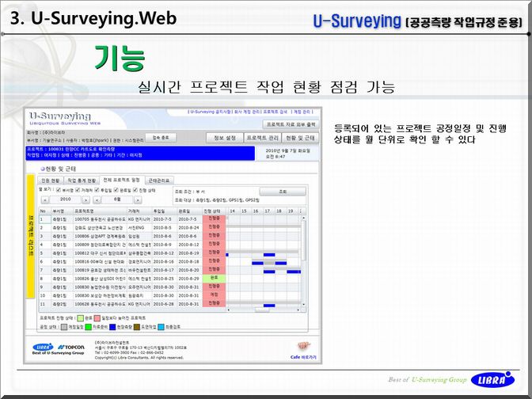Toggle the 투입일 column checkbox
The height and width of the screenshot is (399, 532).
coord(97,190)
